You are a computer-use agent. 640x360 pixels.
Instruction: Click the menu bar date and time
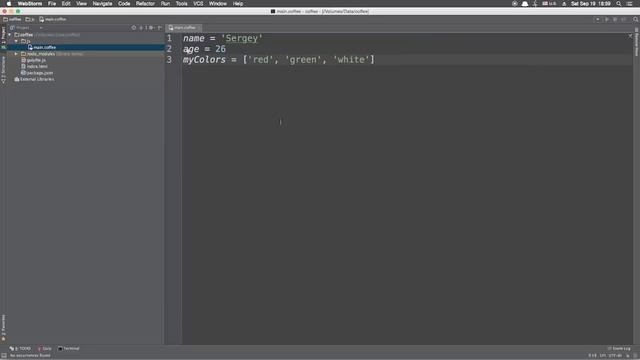pyautogui.click(x=591, y=4)
